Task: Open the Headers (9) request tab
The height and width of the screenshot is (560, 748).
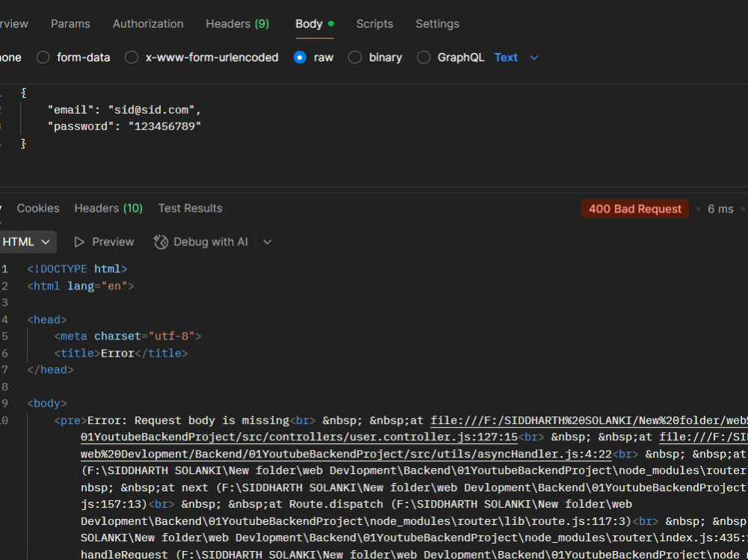Action: [x=238, y=24]
